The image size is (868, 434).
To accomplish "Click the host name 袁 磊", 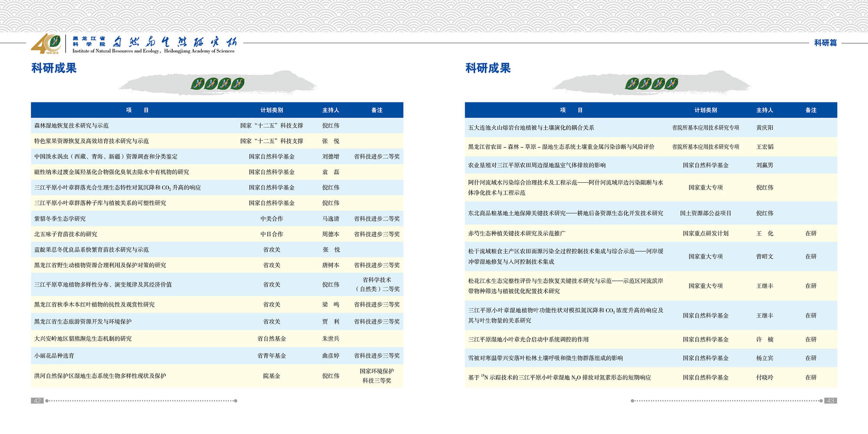I will pyautogui.click(x=331, y=172).
